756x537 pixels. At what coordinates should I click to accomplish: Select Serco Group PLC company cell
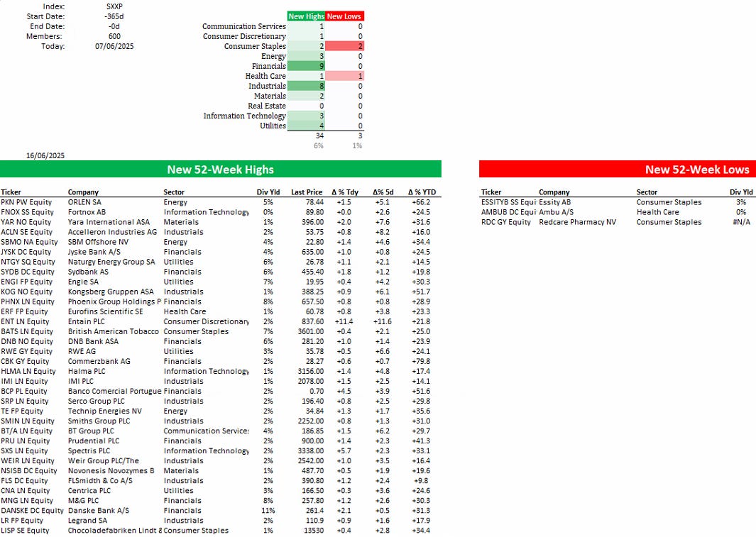pyautogui.click(x=96, y=402)
